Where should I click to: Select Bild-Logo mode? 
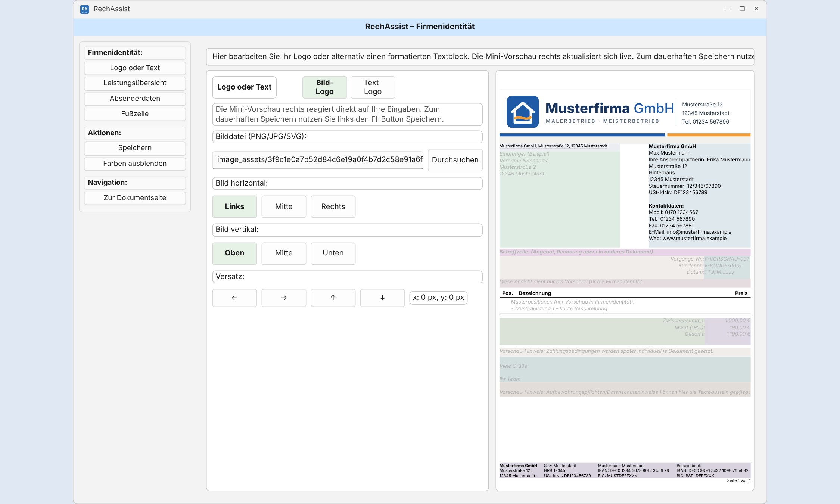tap(324, 87)
